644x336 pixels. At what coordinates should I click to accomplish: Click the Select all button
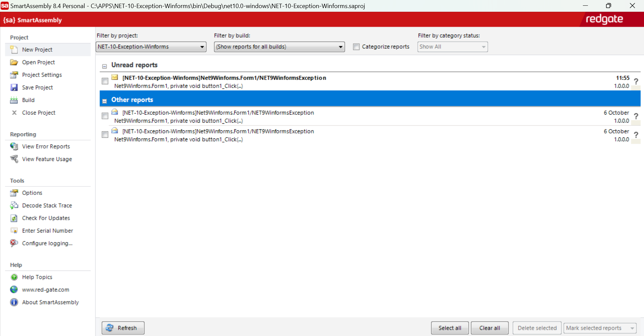tap(450, 328)
